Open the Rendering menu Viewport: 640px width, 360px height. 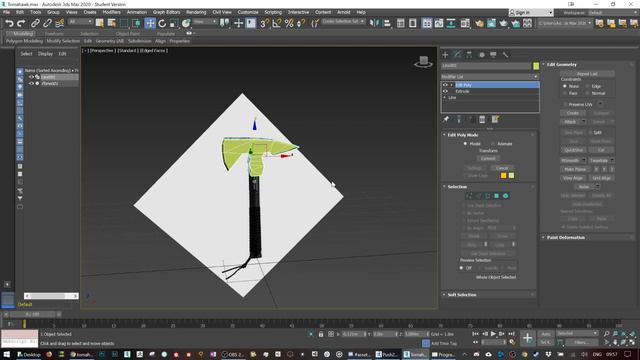coord(196,12)
